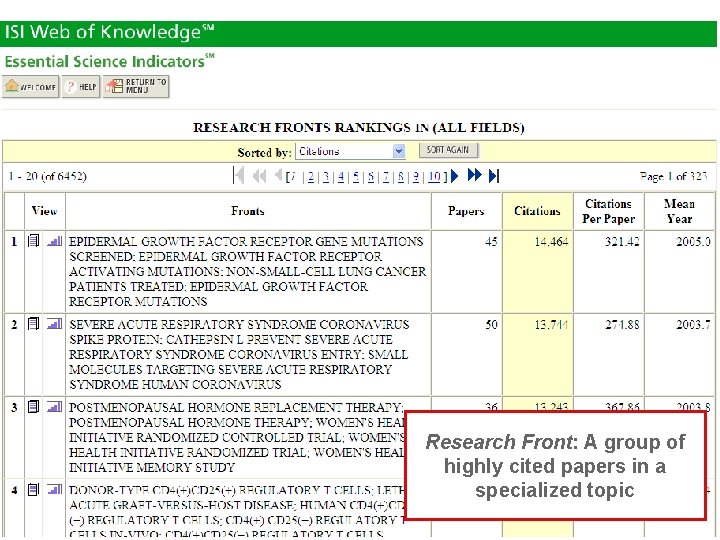The image size is (720, 540).
Task: Click the Essential Science Indicators title
Action: [x=109, y=61]
